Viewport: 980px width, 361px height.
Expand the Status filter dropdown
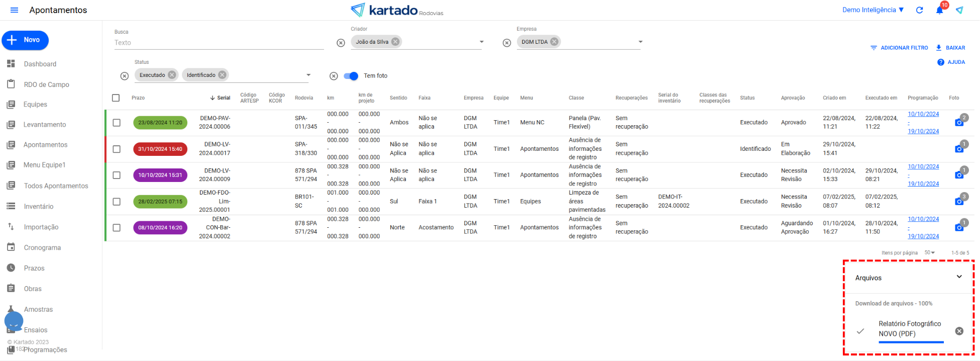[308, 75]
